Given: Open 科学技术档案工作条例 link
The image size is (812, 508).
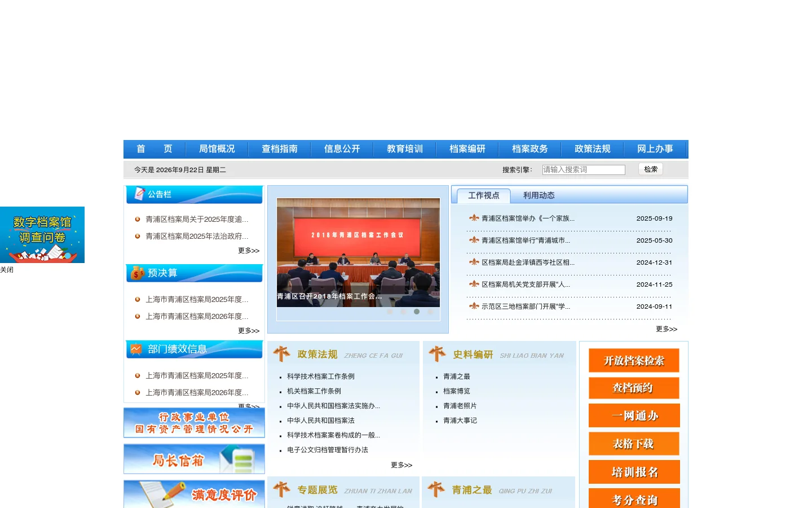Looking at the screenshot, I should pyautogui.click(x=321, y=376).
